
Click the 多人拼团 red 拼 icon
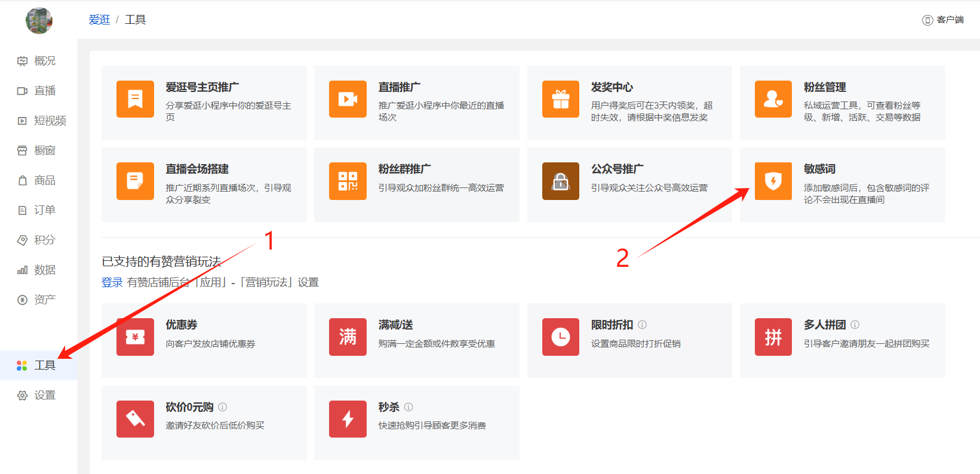(773, 337)
